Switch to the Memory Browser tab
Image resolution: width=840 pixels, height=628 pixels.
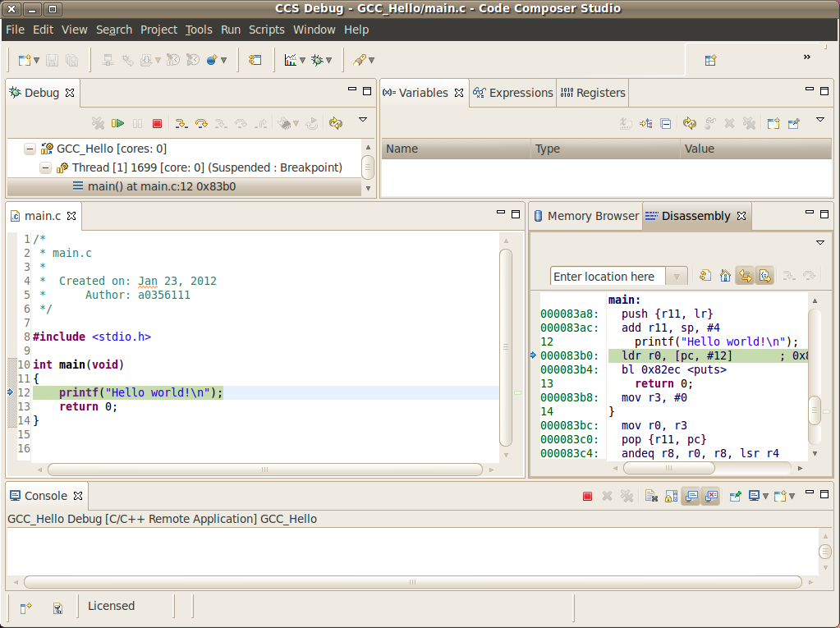[x=593, y=216]
